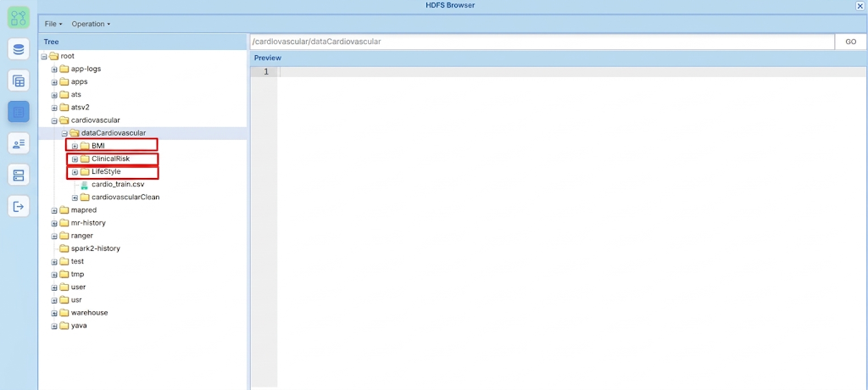
Task: Select the app-logs folder
Action: [x=86, y=69]
